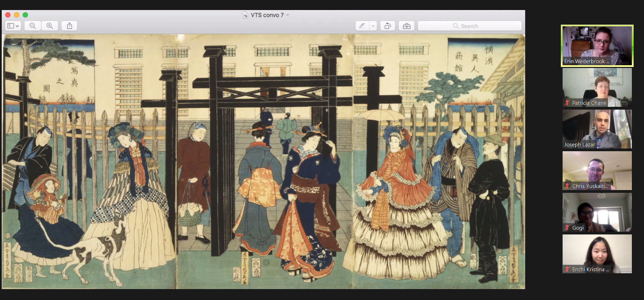Open the Share button in toolbar

click(x=69, y=26)
